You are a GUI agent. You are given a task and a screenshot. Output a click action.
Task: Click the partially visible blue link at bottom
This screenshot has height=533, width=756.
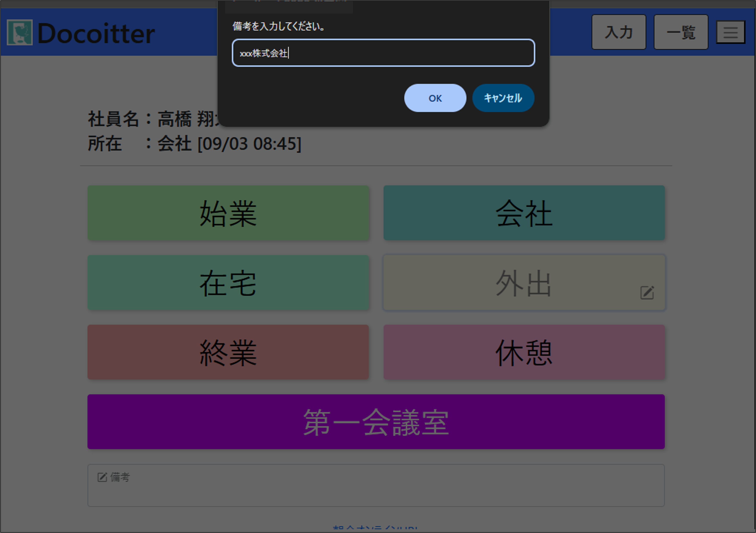tap(375, 528)
